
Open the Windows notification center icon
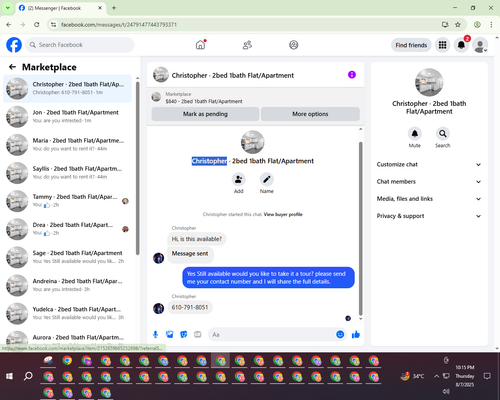click(x=487, y=376)
